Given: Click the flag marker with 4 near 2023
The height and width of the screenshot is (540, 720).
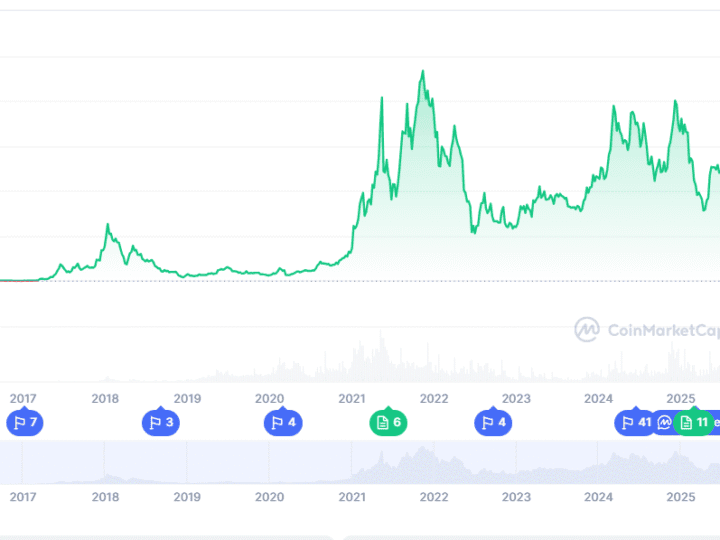Looking at the screenshot, I should (492, 422).
